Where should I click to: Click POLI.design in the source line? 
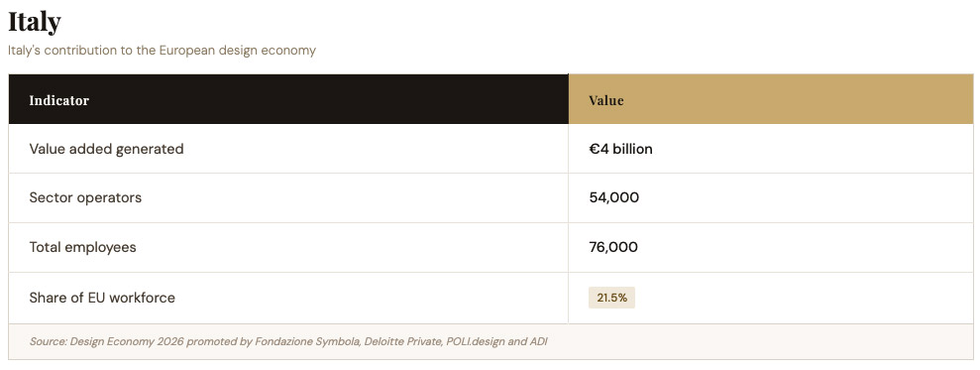[476, 342]
